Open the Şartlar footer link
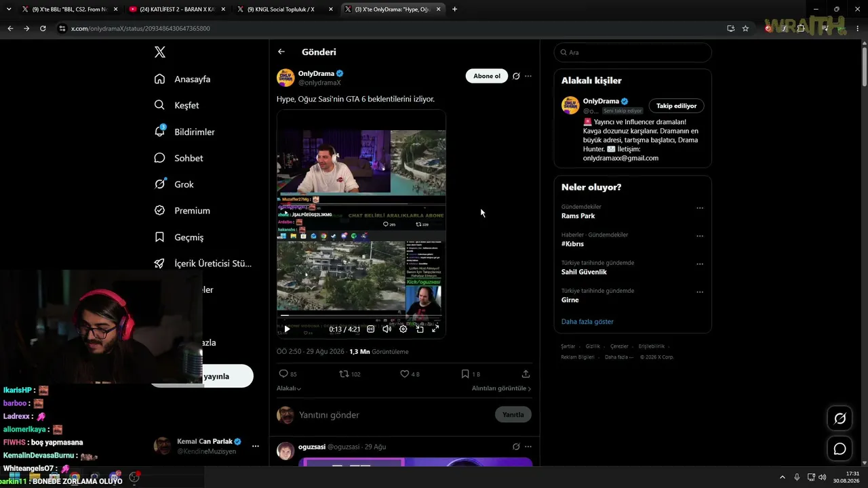This screenshot has height=488, width=868. [x=568, y=346]
